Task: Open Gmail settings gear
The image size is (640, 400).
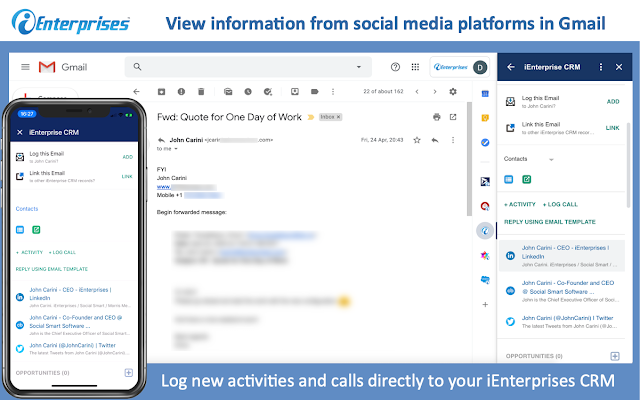Action: click(x=453, y=91)
